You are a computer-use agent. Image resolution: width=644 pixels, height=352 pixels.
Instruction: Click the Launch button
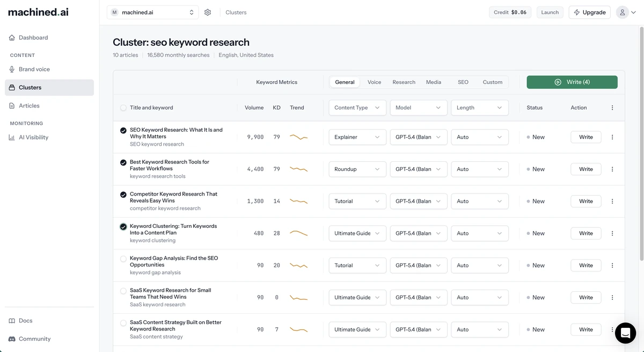tap(550, 12)
